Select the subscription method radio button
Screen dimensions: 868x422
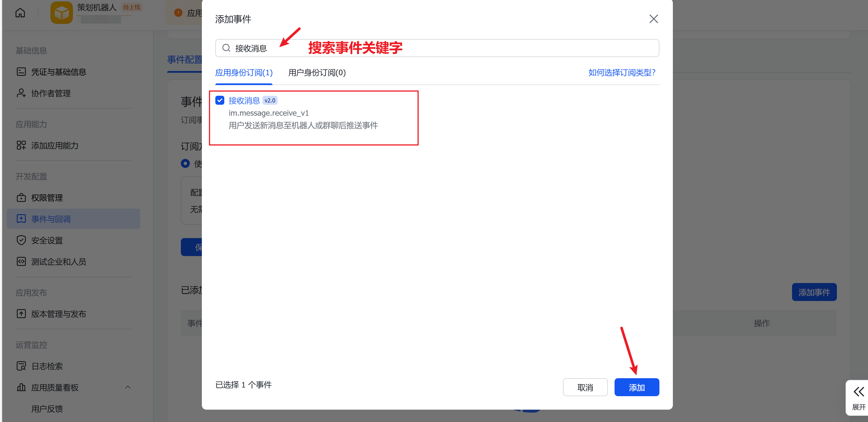pyautogui.click(x=185, y=164)
